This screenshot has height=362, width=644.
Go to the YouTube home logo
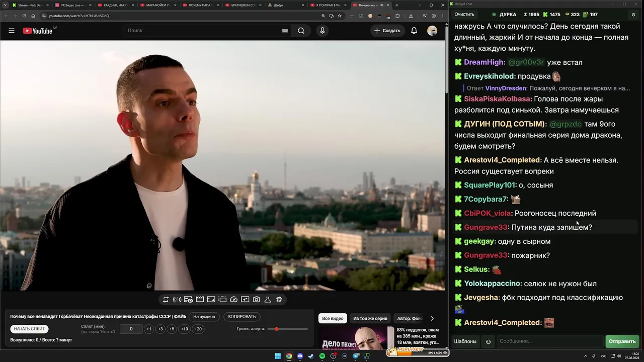coord(38,31)
